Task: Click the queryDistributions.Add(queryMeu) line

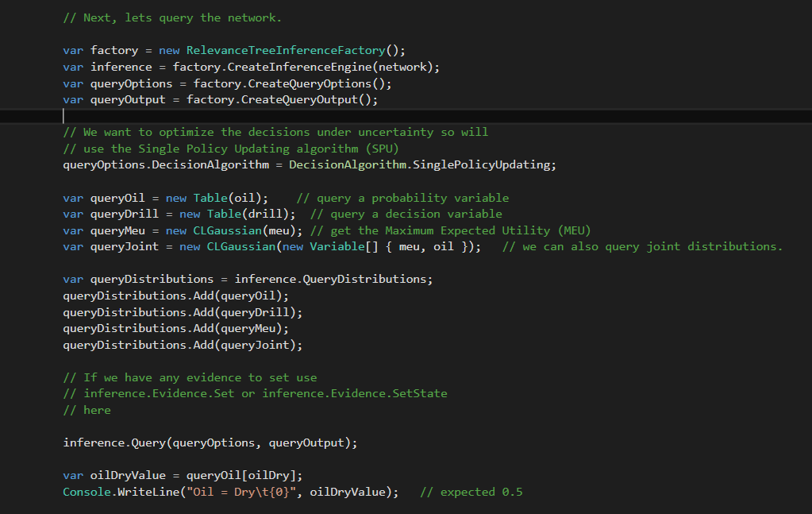Action: (175, 328)
